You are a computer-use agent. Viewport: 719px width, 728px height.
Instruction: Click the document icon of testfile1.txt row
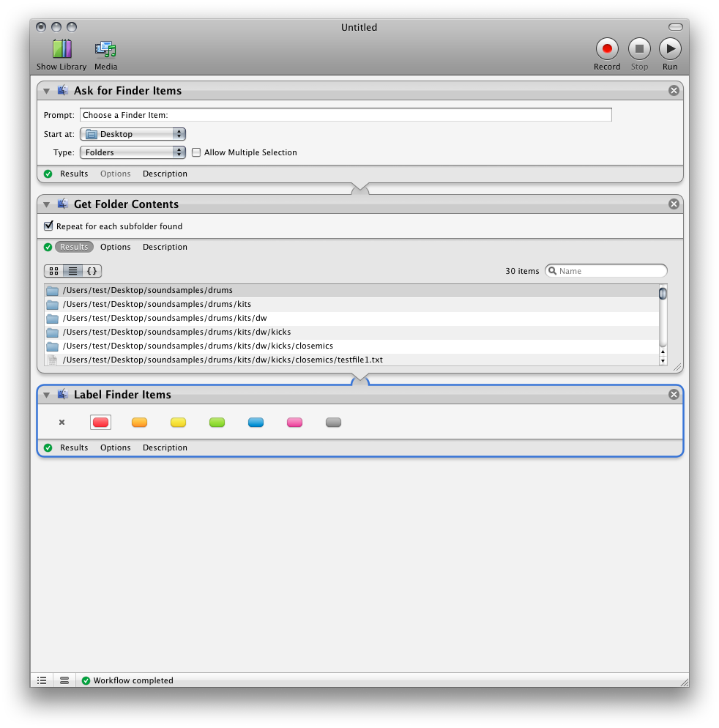[53, 360]
